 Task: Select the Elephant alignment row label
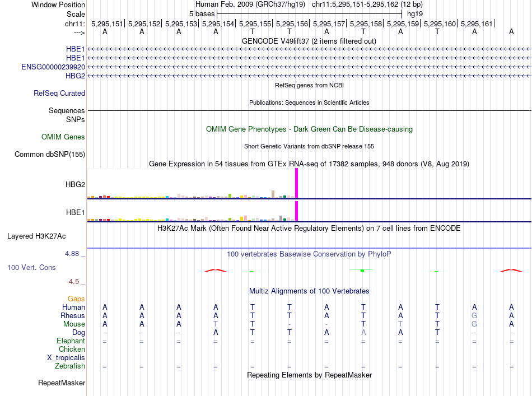[71, 341]
